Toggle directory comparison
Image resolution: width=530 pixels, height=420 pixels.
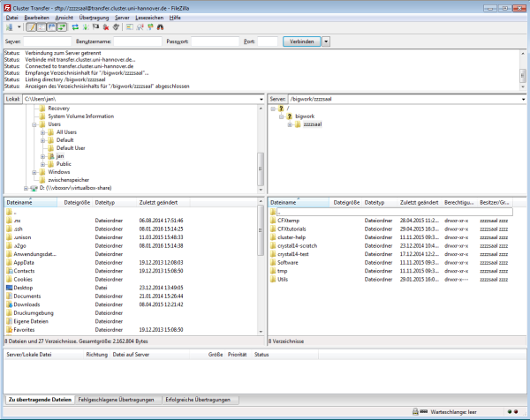pos(140,27)
